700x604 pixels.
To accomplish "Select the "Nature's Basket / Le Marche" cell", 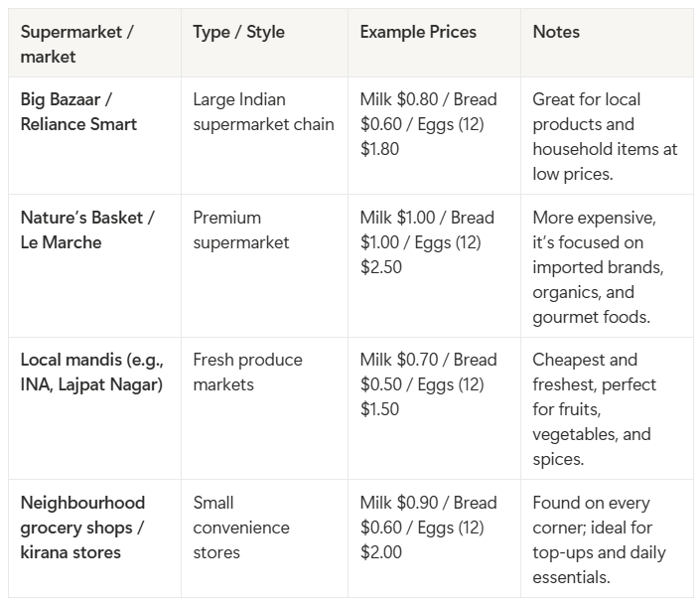I will click(x=87, y=229).
